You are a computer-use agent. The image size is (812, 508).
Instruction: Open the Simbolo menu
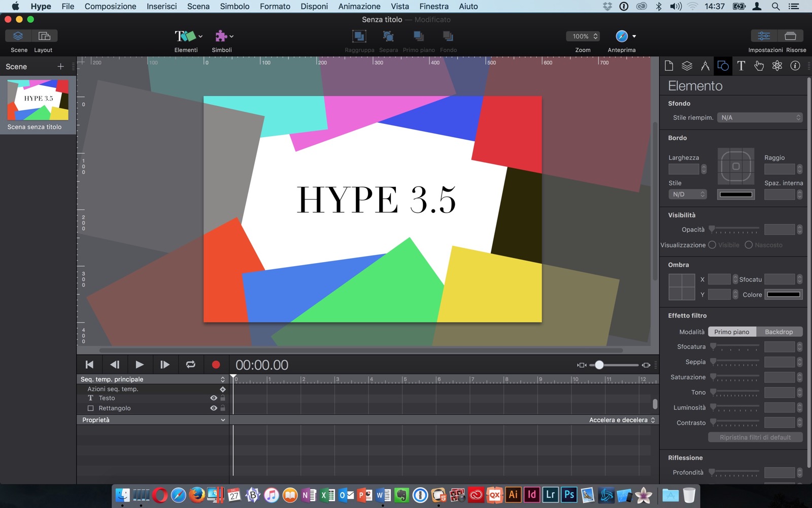pos(234,6)
